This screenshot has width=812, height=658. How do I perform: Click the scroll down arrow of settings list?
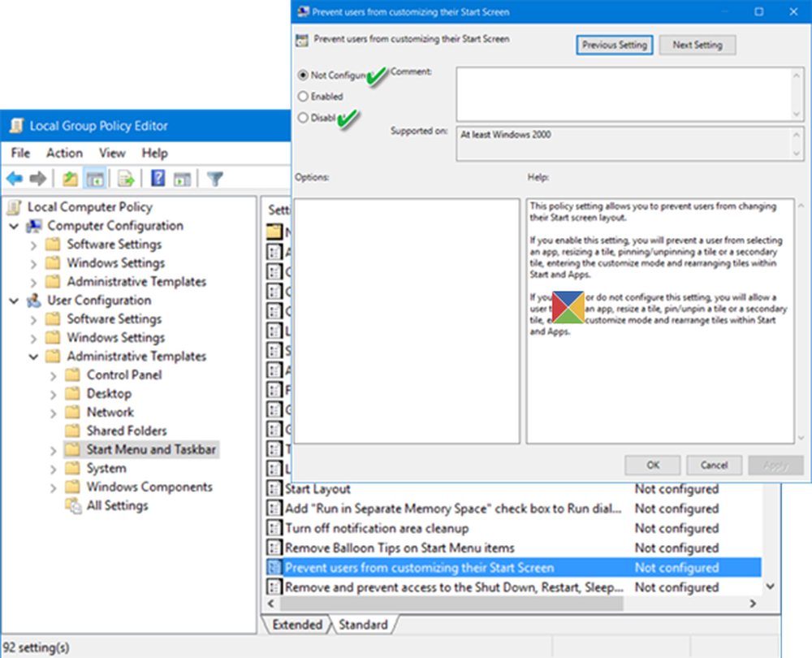(770, 586)
